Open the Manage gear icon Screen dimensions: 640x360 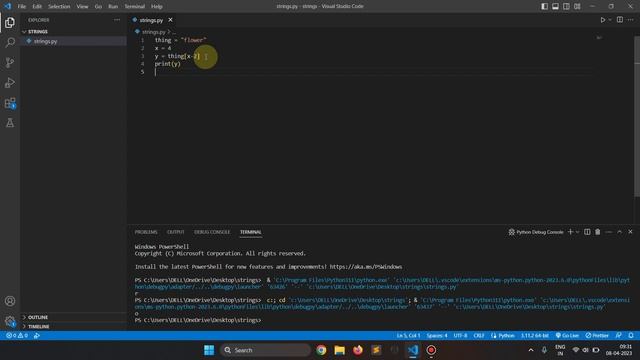(x=10, y=321)
